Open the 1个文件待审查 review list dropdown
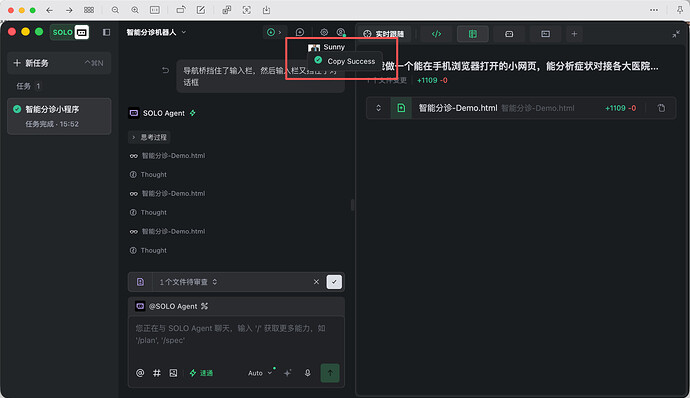690x398 pixels. (x=188, y=282)
